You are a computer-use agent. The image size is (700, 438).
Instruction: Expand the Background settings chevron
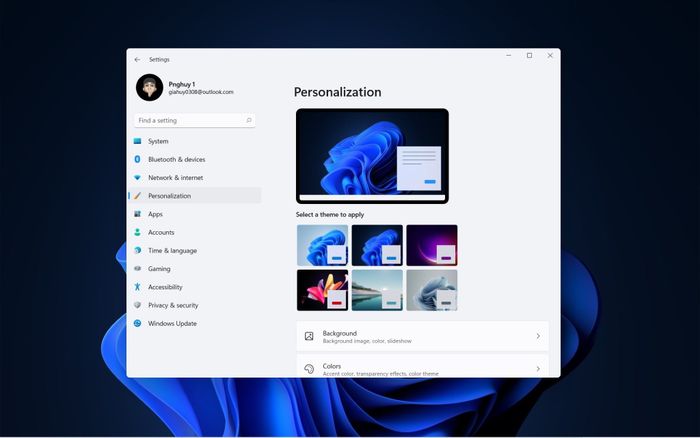point(538,336)
